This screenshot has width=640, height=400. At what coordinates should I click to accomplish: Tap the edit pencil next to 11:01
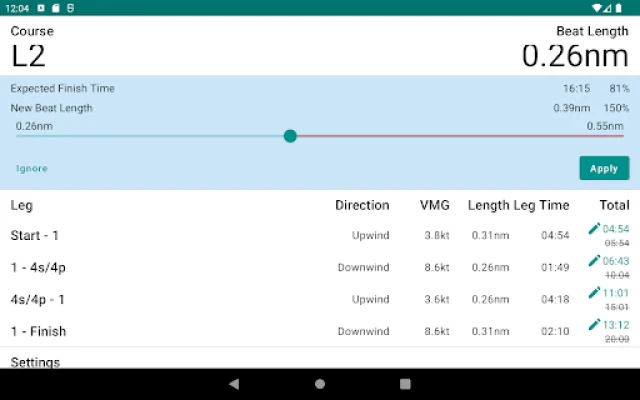point(595,293)
